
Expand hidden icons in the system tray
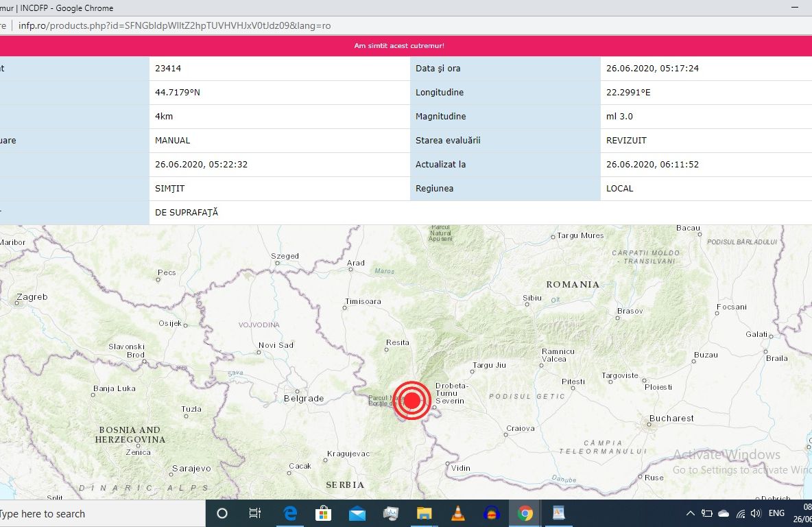click(x=690, y=513)
